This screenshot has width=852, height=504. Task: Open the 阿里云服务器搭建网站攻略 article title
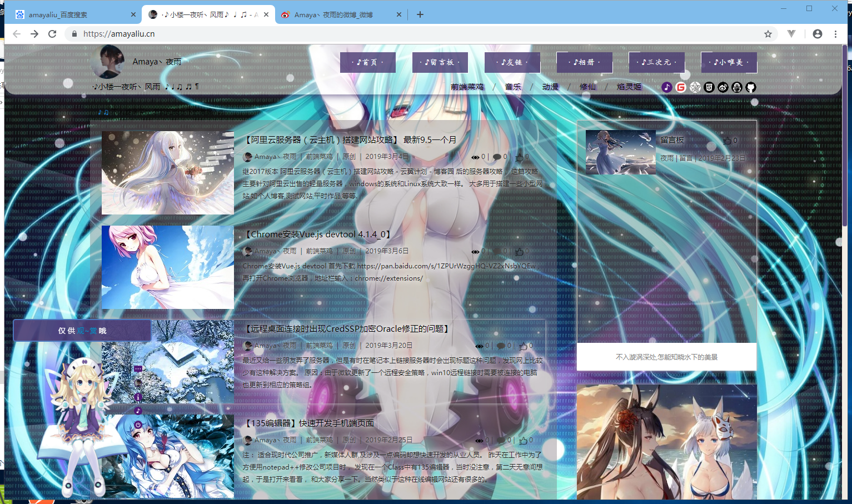click(x=350, y=140)
